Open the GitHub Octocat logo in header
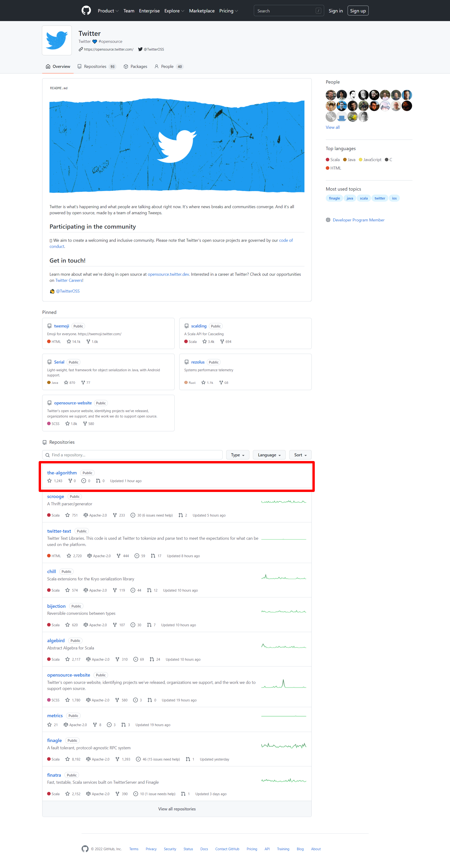The width and height of the screenshot is (450, 868). [x=86, y=11]
